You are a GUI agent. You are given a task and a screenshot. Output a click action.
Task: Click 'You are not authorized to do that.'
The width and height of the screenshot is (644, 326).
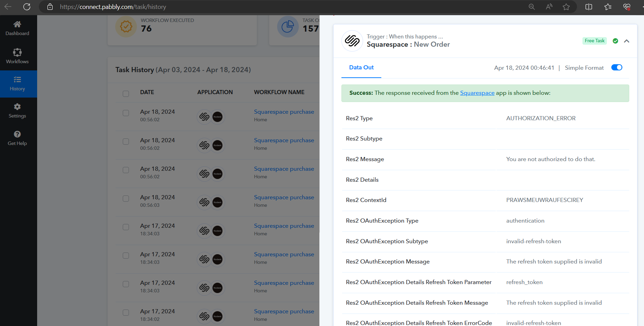pyautogui.click(x=551, y=159)
